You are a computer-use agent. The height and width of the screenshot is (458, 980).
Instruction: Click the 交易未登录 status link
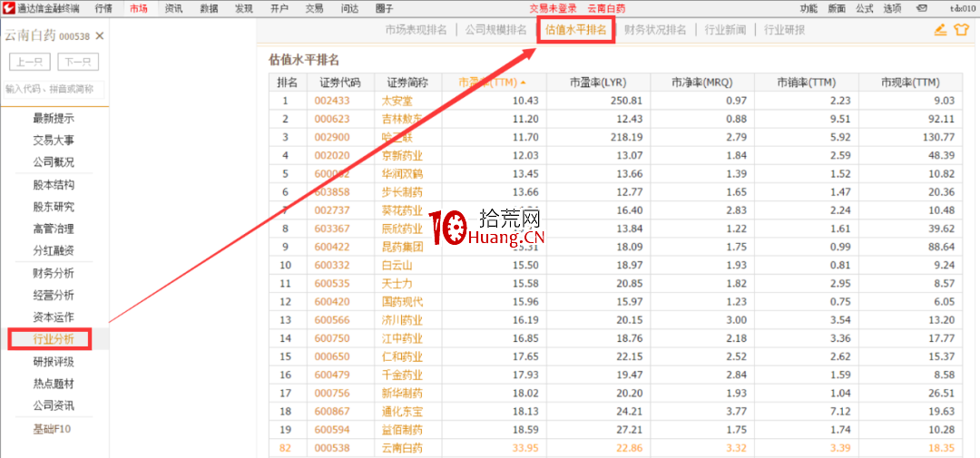tap(554, 9)
